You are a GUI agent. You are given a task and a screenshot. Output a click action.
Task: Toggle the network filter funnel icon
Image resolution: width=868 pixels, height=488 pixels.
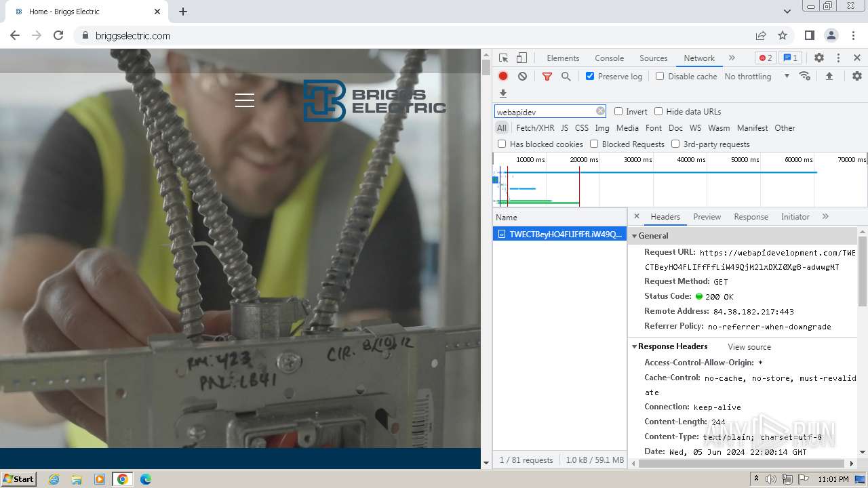point(547,77)
